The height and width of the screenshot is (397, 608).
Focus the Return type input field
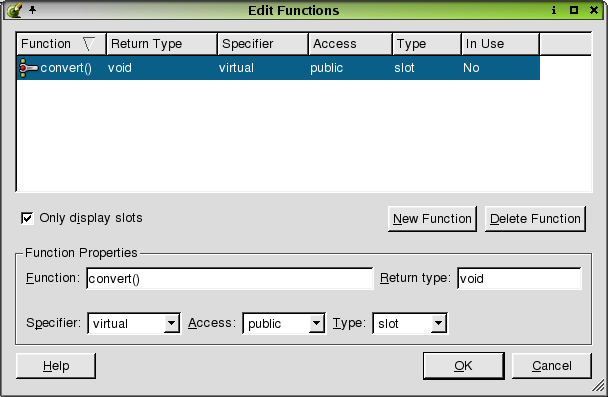519,278
